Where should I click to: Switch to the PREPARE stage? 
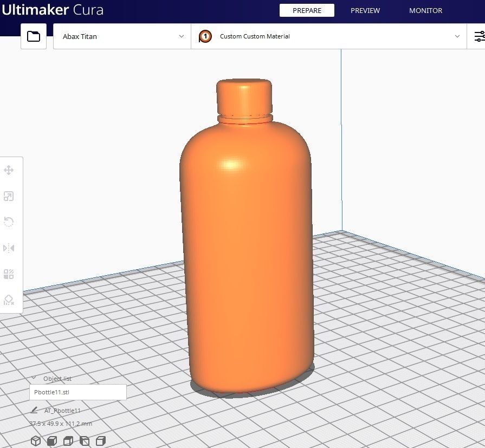(307, 10)
